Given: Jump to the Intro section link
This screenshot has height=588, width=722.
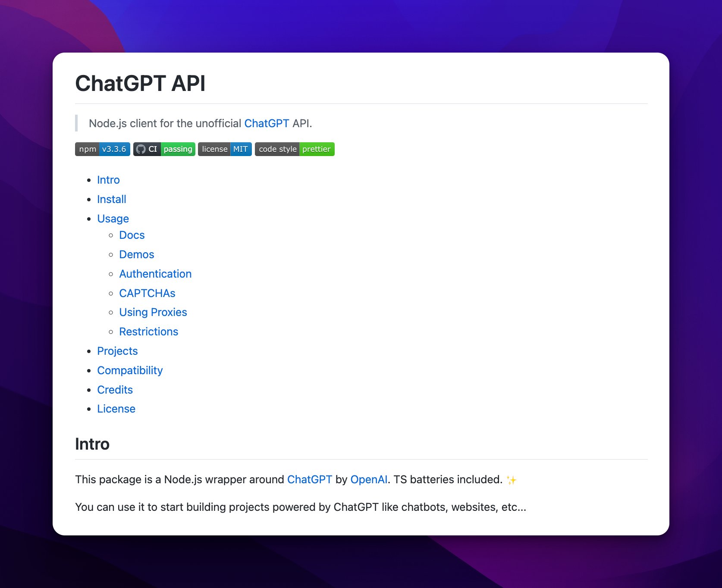Looking at the screenshot, I should pyautogui.click(x=108, y=180).
